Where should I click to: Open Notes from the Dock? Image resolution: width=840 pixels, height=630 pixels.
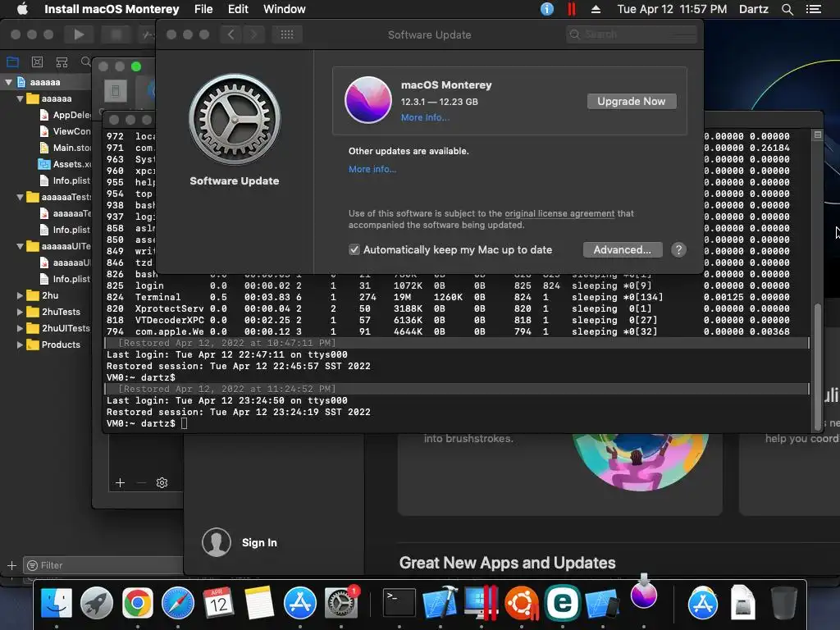259,603
